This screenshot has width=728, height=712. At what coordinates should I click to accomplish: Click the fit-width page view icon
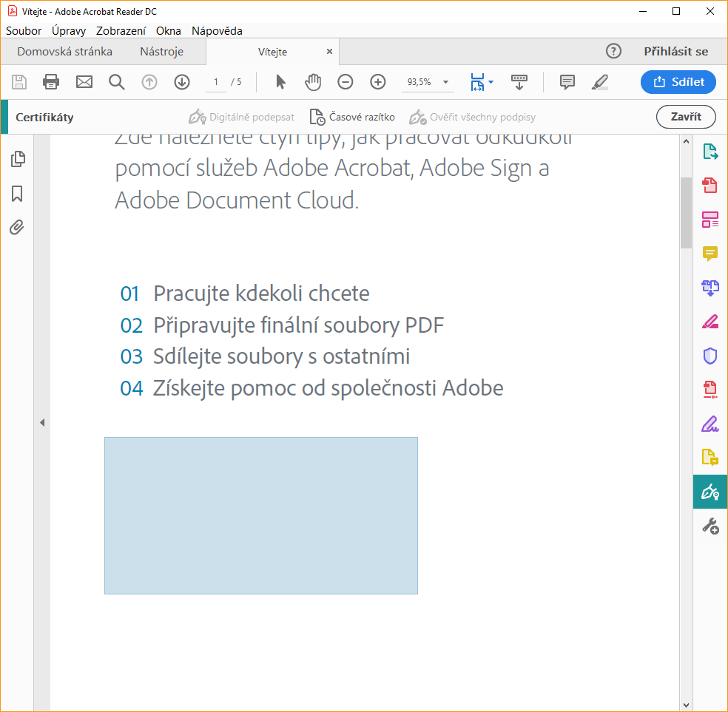[477, 82]
